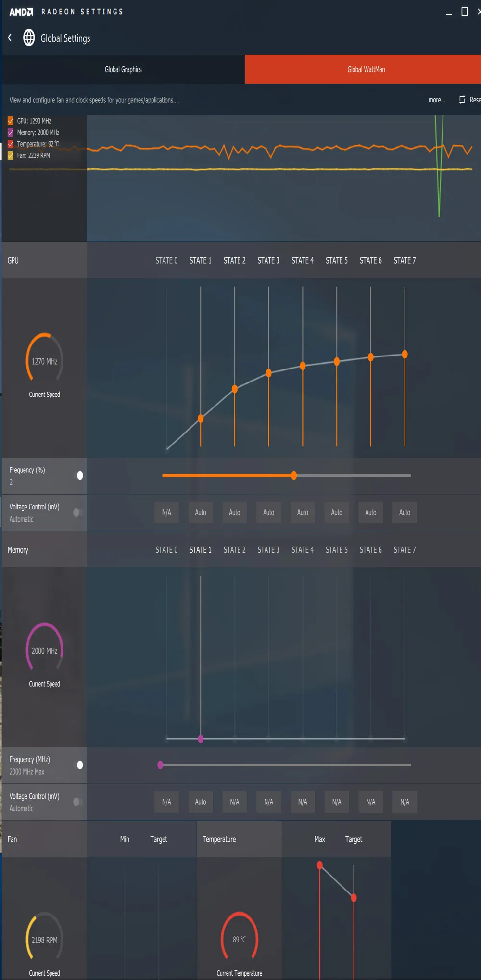481x980 pixels.
Task: Click the GPU State 5 point on the curve
Action: [337, 361]
